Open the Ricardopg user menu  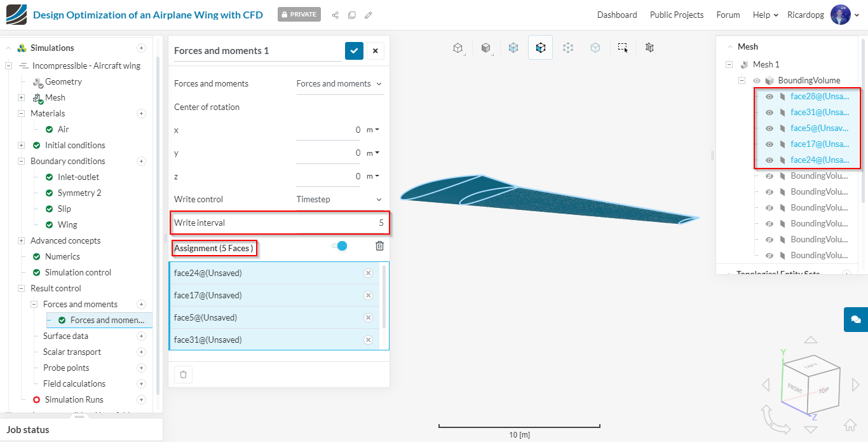(823, 15)
